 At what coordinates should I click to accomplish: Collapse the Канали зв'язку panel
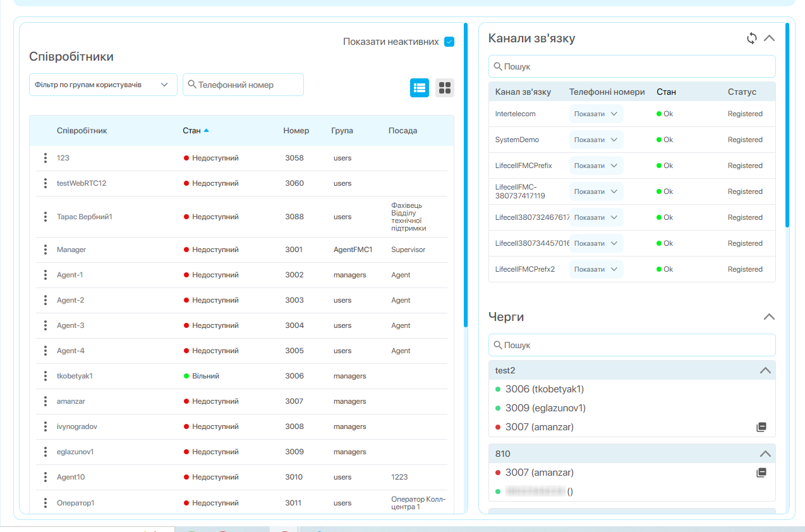tap(769, 38)
